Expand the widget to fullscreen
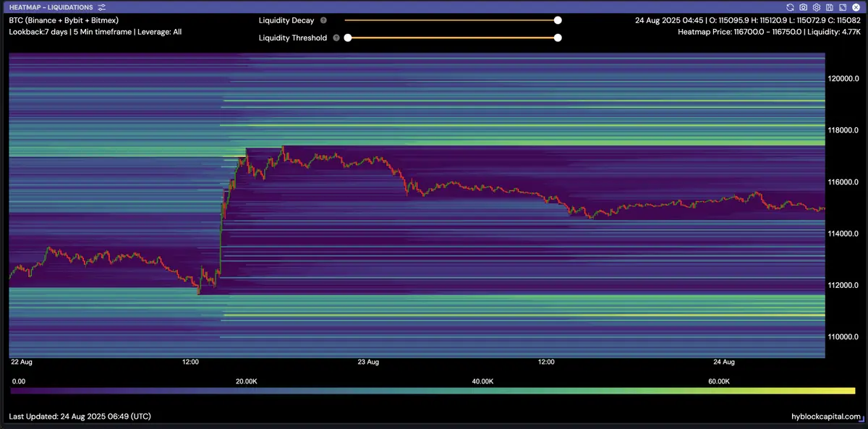Screen dimensions: 868x429 843,7
